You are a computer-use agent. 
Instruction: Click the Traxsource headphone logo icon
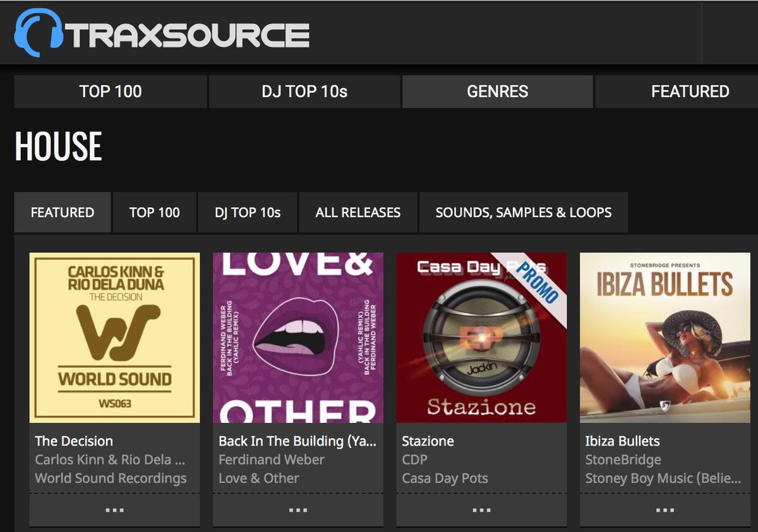[39, 32]
